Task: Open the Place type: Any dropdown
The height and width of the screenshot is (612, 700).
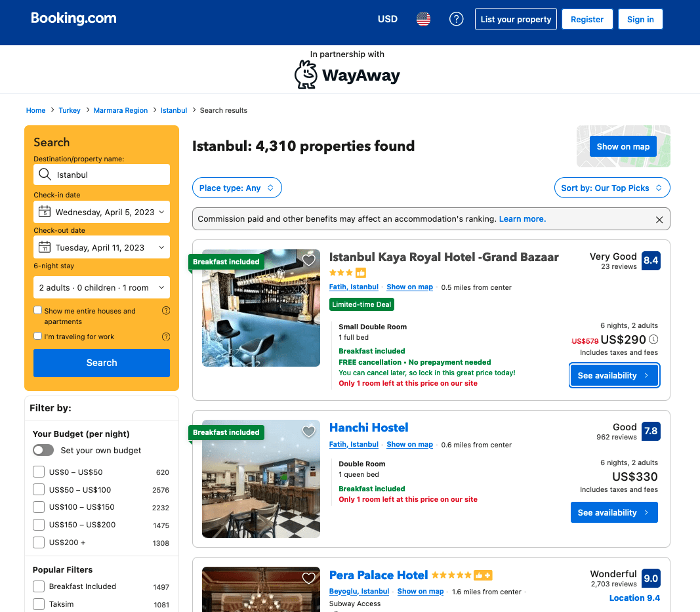Action: coord(237,188)
